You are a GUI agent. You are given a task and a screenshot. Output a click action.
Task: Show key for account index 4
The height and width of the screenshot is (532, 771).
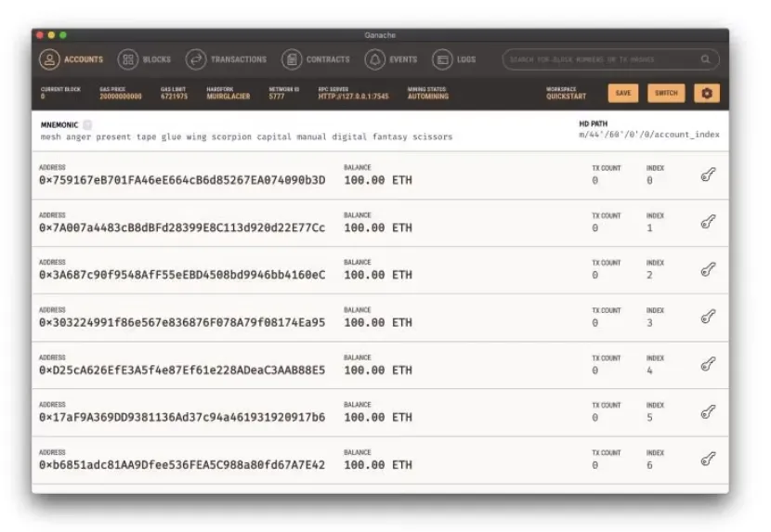tap(708, 364)
